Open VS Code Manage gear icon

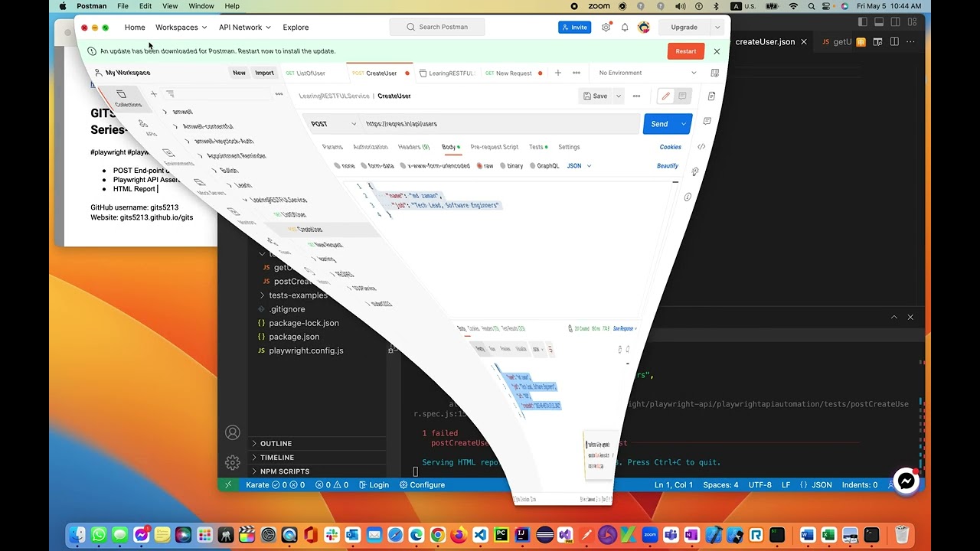[233, 463]
